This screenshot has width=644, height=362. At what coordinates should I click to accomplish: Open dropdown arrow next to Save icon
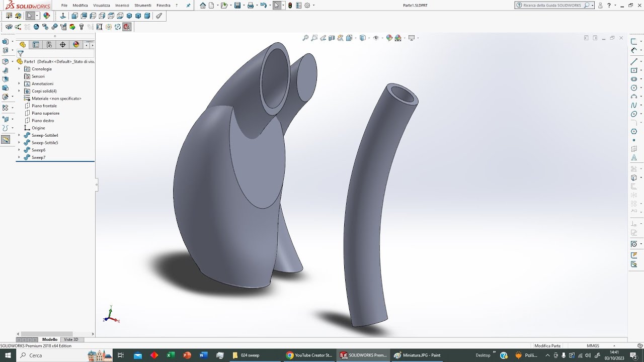click(244, 5)
